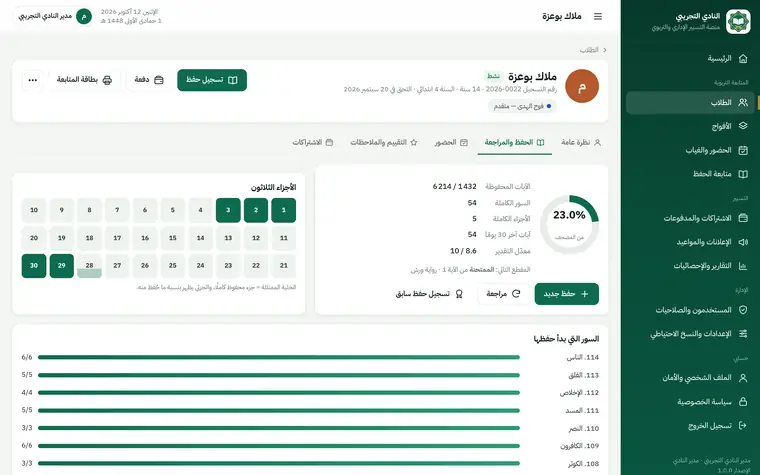
Task: Click the logout arrow icon
Action: [743, 426]
